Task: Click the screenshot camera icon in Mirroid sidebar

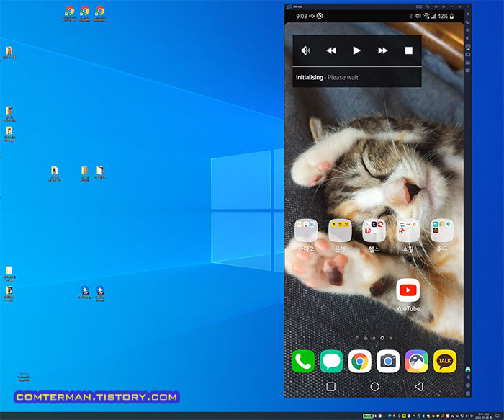Action: pyautogui.click(x=468, y=54)
